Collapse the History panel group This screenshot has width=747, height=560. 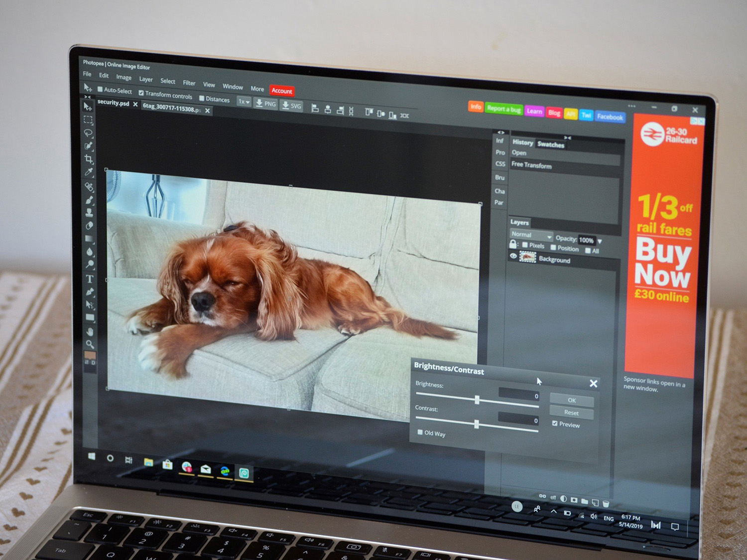568,138
